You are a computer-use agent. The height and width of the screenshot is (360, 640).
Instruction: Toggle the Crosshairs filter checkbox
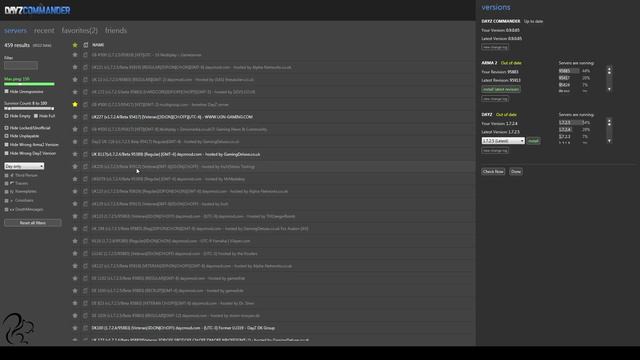tap(7, 200)
